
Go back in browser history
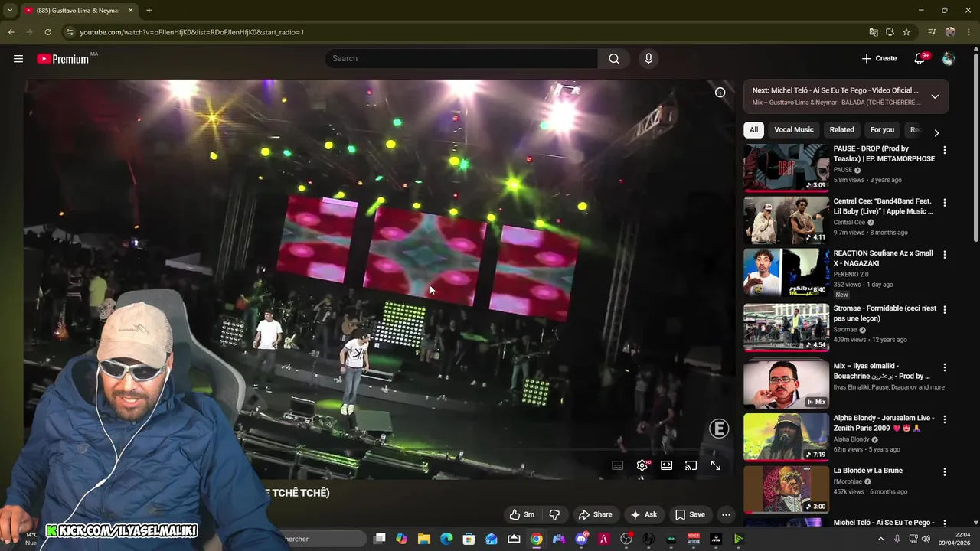[11, 32]
